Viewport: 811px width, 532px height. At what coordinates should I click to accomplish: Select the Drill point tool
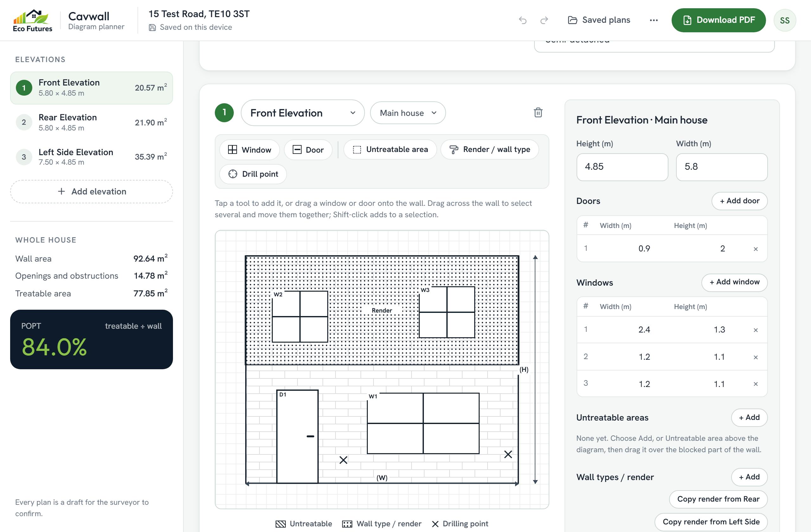(x=253, y=174)
